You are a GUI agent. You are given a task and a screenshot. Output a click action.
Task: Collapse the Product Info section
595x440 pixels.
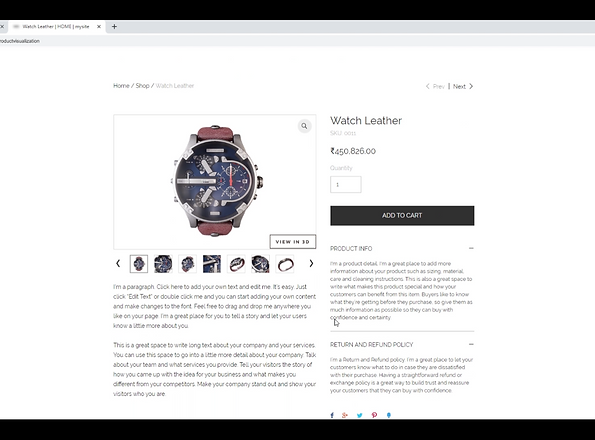pyautogui.click(x=471, y=248)
